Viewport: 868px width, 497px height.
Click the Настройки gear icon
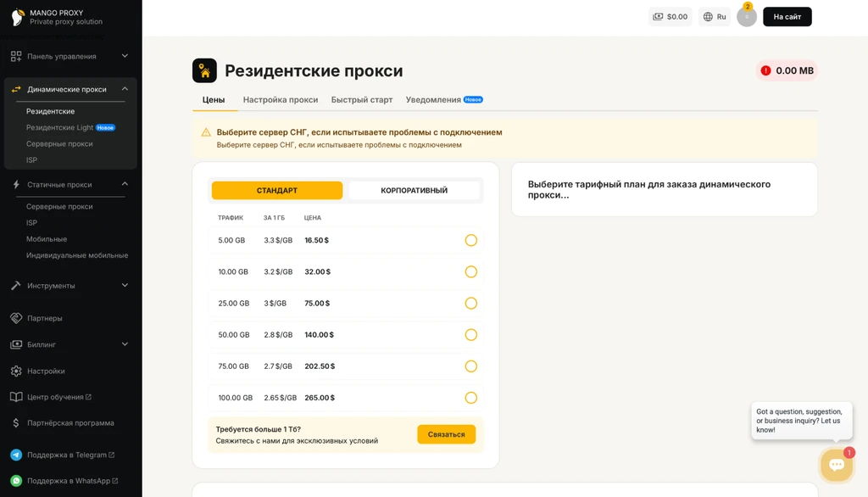pyautogui.click(x=16, y=371)
